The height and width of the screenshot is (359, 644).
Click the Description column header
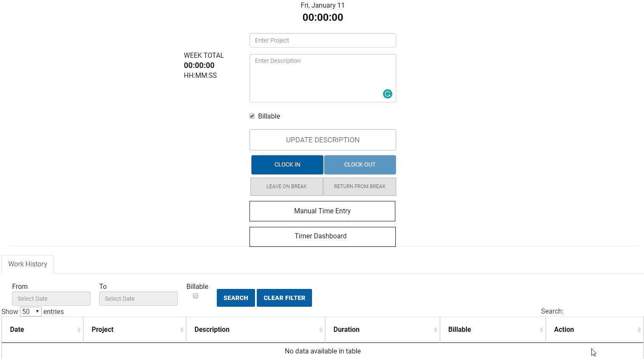(255, 330)
